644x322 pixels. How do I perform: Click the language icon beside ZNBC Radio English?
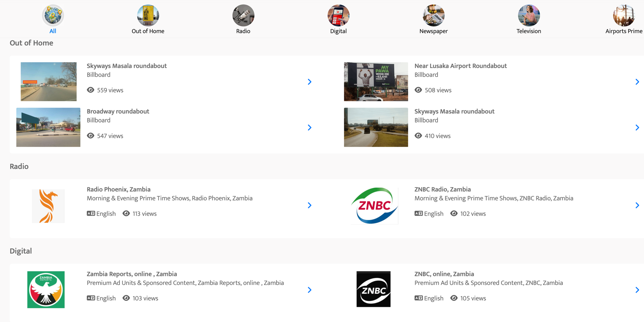tap(418, 213)
